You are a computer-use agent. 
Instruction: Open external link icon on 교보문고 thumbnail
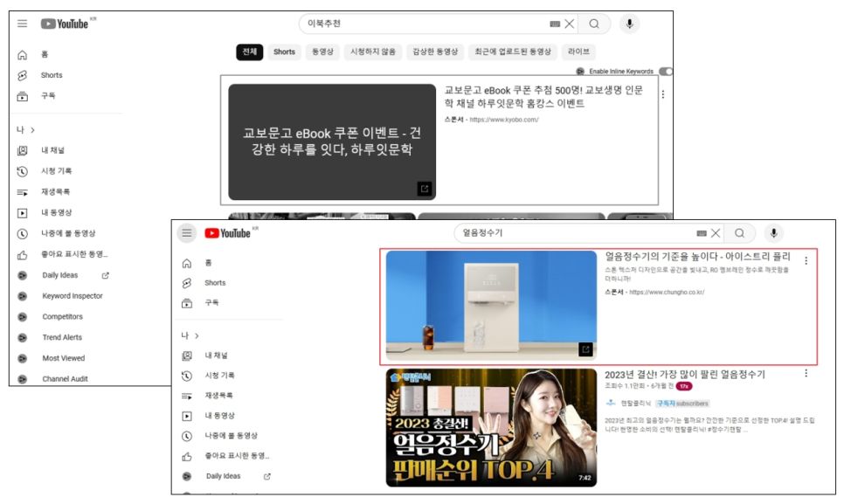[x=424, y=189]
